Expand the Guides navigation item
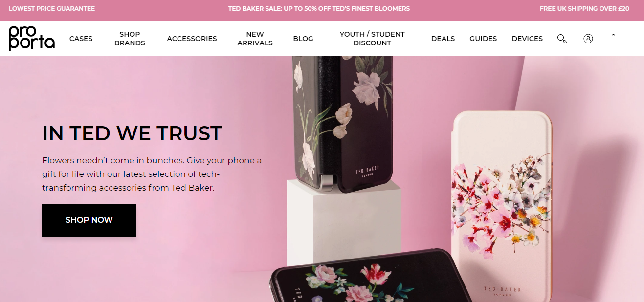Viewport: 644px width, 302px height. [x=483, y=39]
